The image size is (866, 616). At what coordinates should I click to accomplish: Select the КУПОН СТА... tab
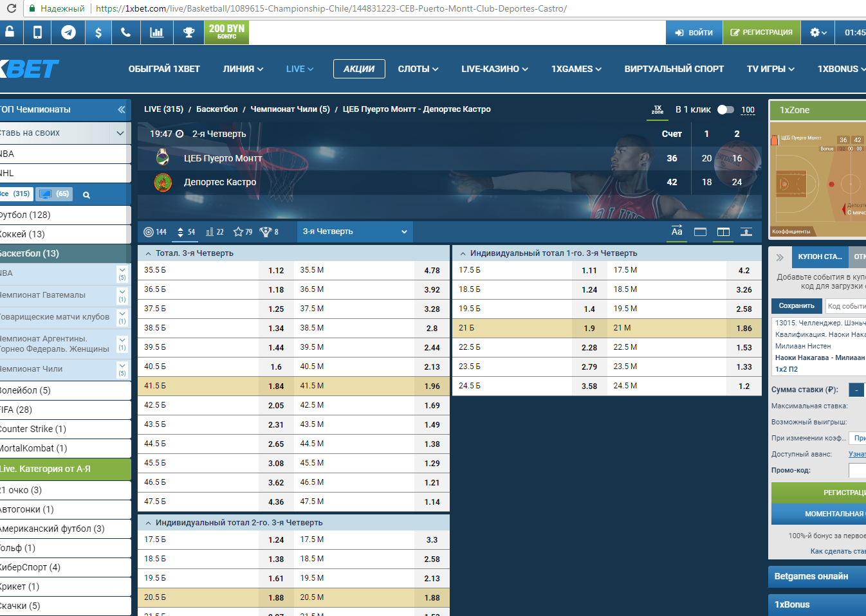pyautogui.click(x=820, y=257)
